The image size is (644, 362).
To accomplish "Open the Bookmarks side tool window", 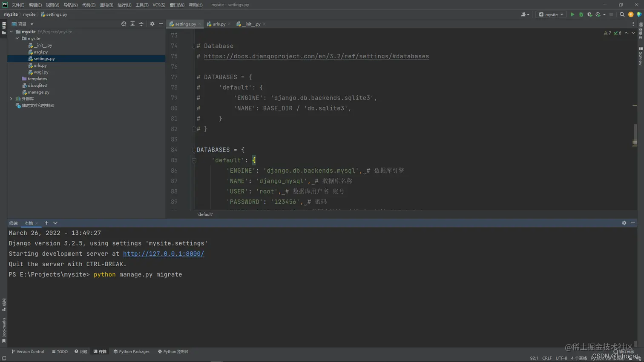I will click(x=4, y=331).
